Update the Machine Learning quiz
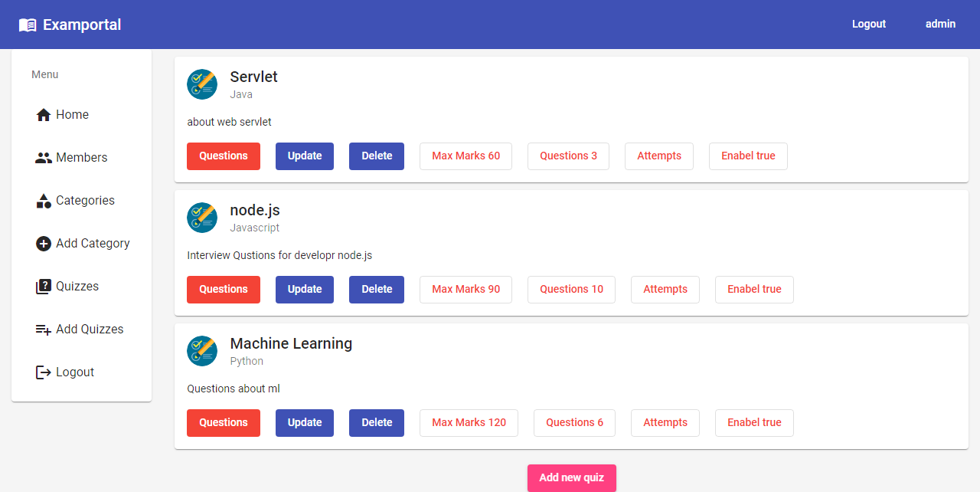This screenshot has width=980, height=492. (x=304, y=422)
